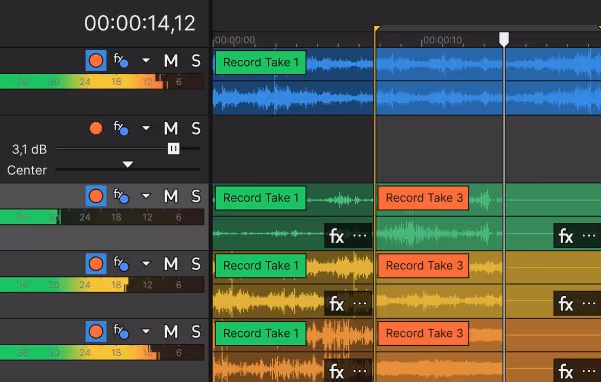Select Record Take 3 label on orange track

pos(423,333)
